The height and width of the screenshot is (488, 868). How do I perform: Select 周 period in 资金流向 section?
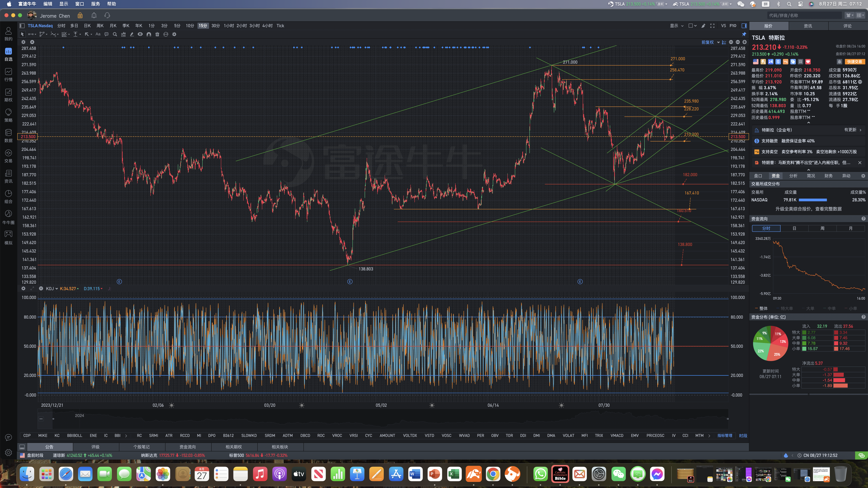823,228
